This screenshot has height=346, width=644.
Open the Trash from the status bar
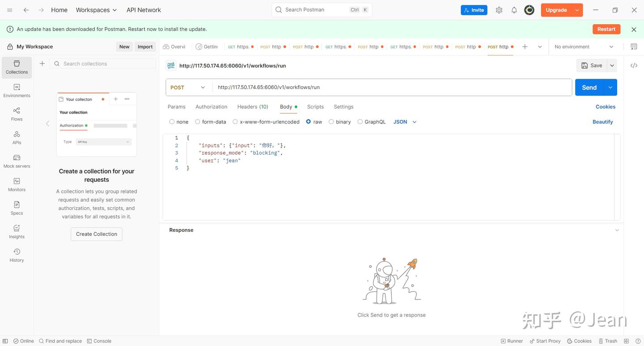click(x=609, y=341)
